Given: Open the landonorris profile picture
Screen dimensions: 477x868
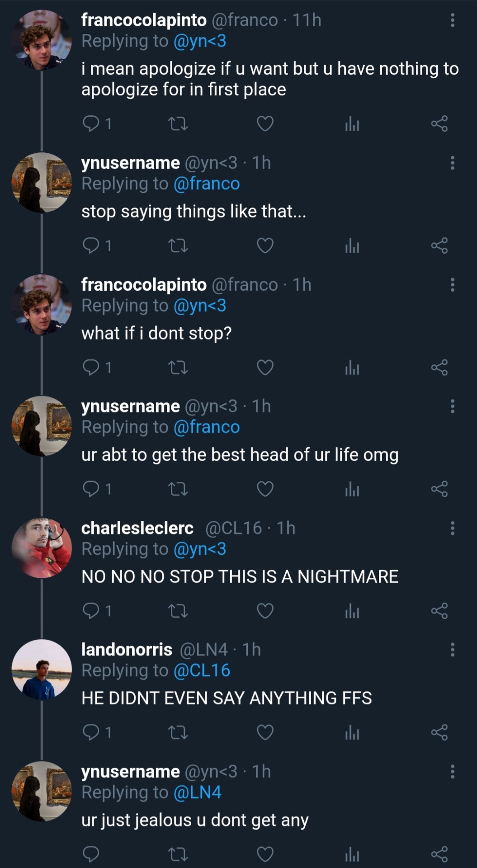Looking at the screenshot, I should point(42,670).
